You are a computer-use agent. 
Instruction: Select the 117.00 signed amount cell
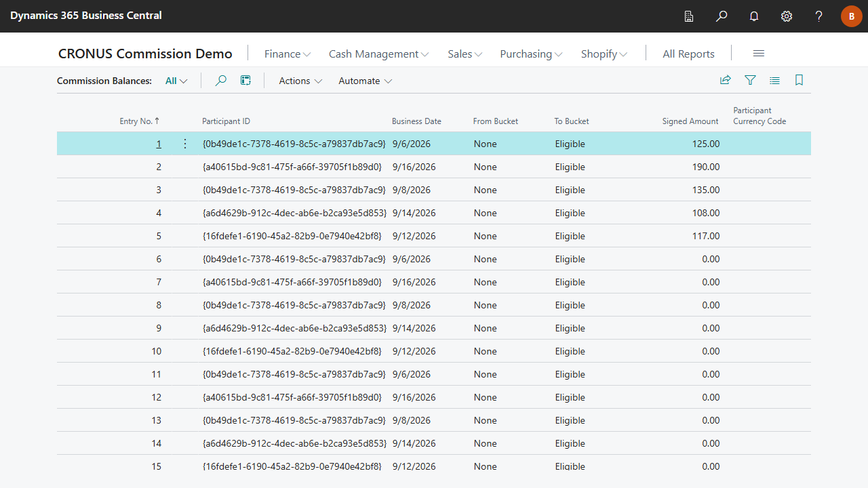(706, 236)
